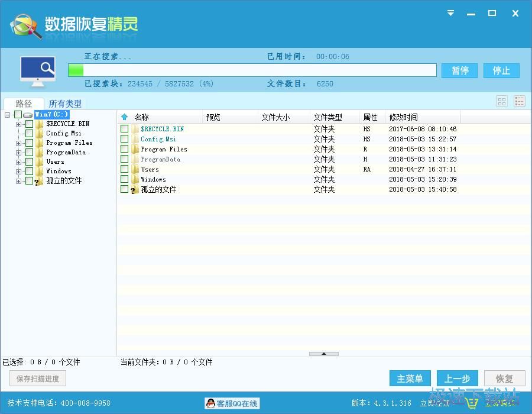532x414 pixels.
Task: Expand the 孤立的文件 tree node
Action: point(18,181)
